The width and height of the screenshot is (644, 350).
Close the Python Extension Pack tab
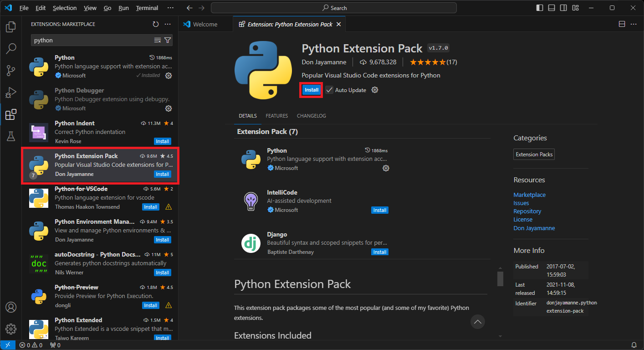point(338,24)
